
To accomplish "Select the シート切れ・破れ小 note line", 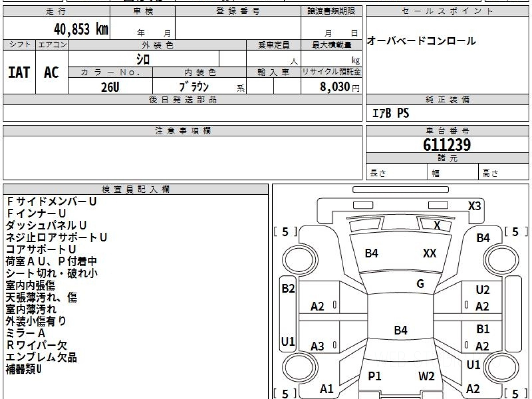I will pos(51,274).
